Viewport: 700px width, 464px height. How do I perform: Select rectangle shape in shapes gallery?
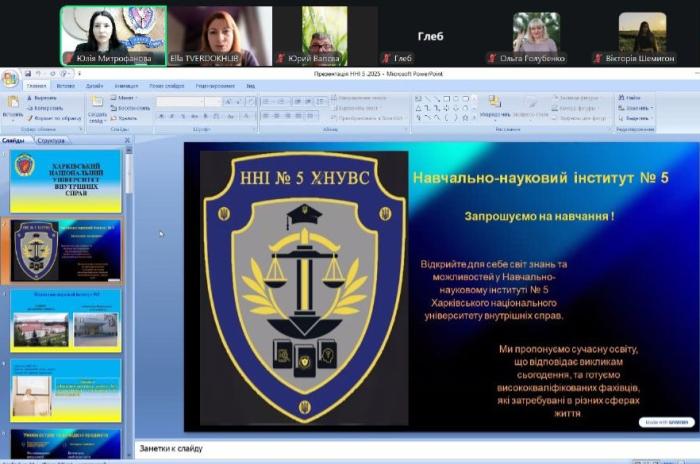[x=446, y=99]
